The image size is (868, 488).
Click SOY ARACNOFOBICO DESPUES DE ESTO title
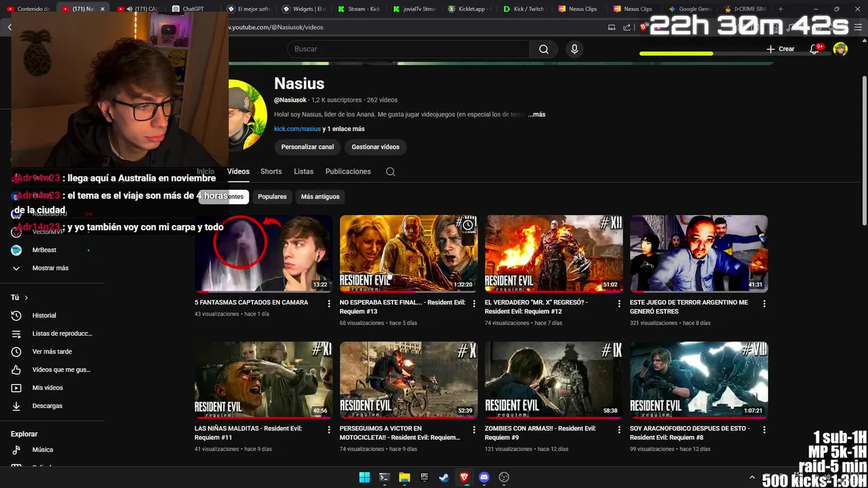click(x=689, y=432)
